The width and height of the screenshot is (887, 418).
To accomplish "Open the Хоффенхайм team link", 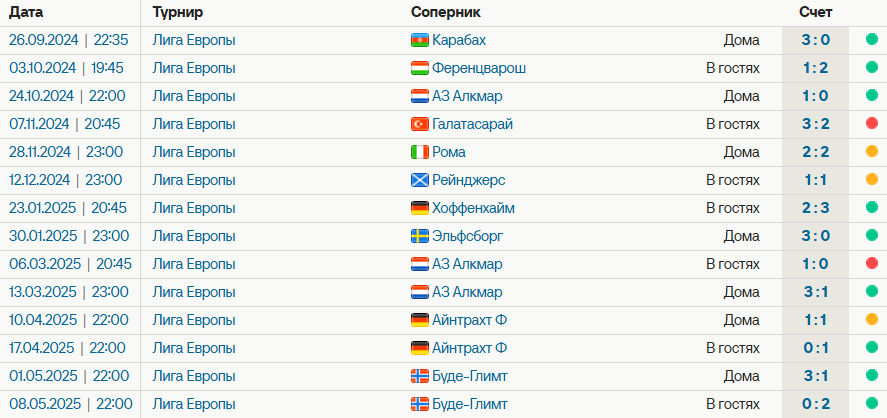I will click(473, 208).
